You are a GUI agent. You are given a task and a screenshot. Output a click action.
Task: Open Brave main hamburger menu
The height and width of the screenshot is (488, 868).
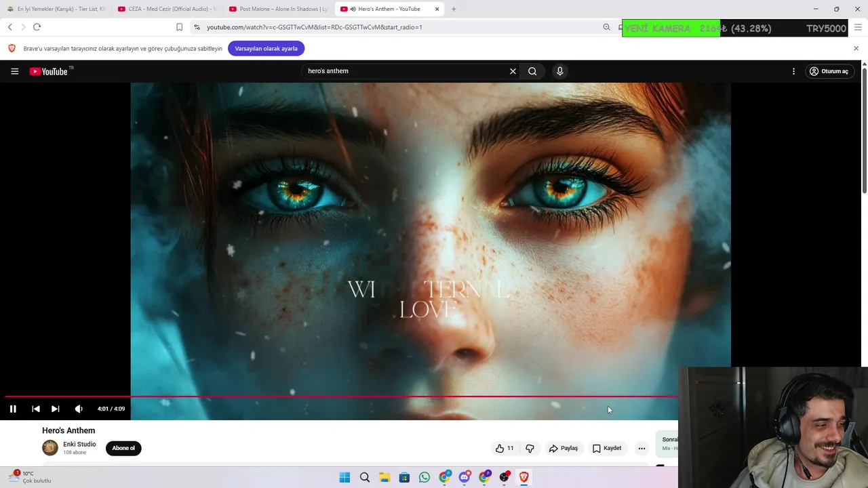tap(858, 27)
